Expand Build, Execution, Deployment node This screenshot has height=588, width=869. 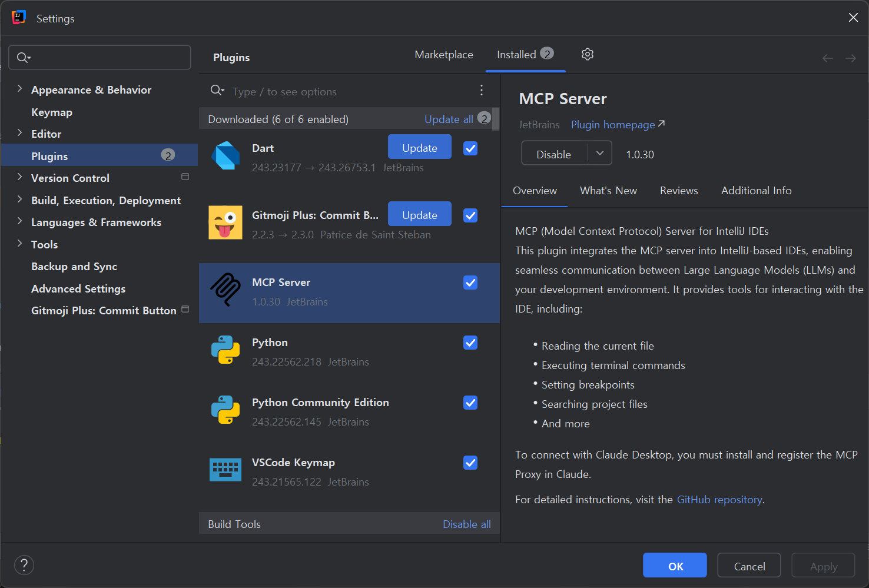point(19,200)
